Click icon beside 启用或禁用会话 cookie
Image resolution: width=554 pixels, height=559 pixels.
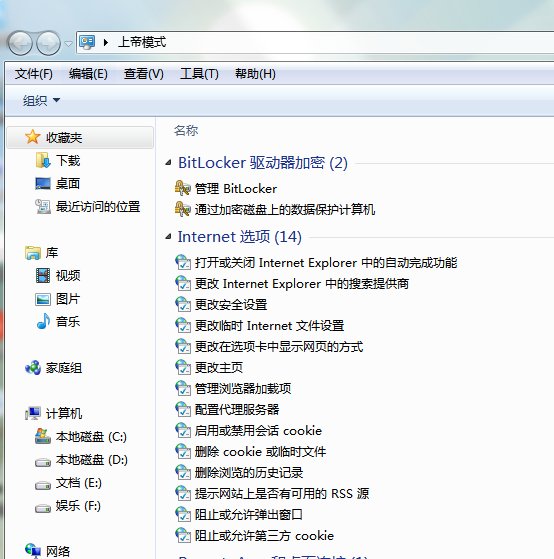coord(183,430)
